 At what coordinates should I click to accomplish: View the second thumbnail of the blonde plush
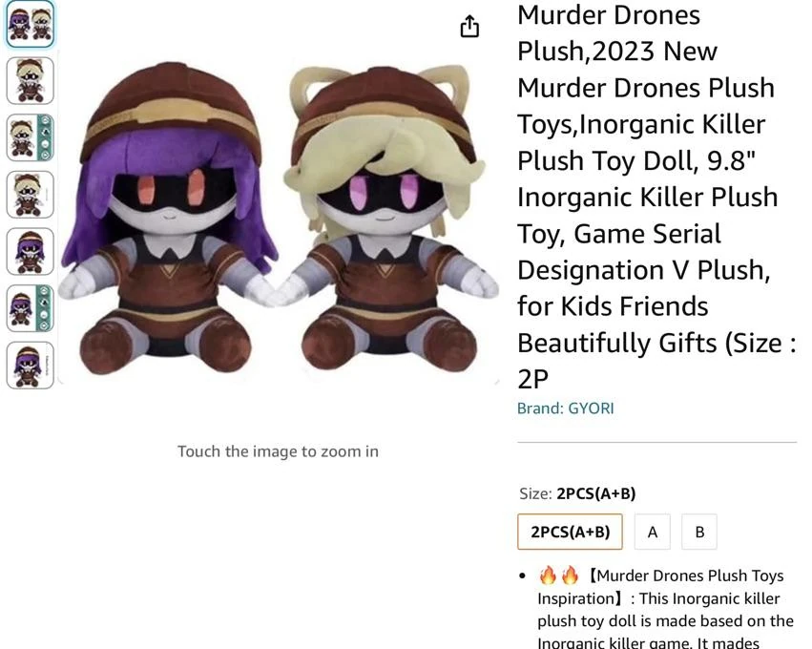(30, 81)
